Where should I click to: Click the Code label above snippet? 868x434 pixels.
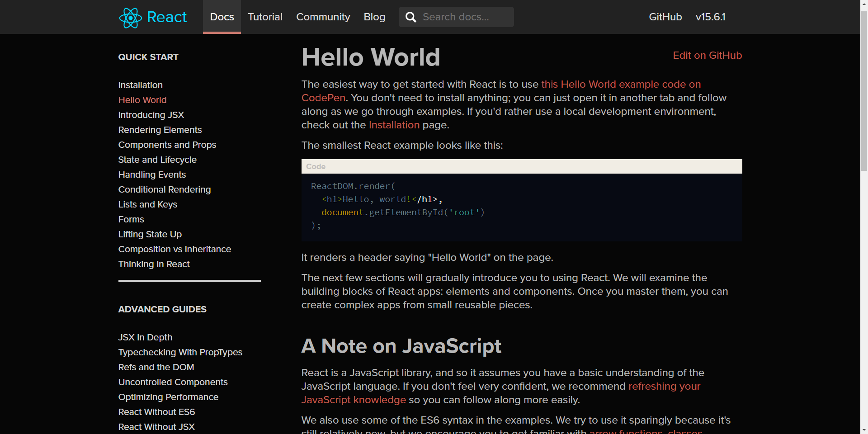point(316,166)
